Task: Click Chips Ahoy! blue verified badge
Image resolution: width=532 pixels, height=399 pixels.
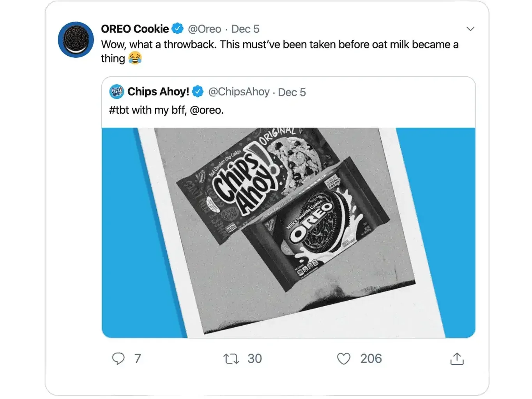Action: [198, 92]
